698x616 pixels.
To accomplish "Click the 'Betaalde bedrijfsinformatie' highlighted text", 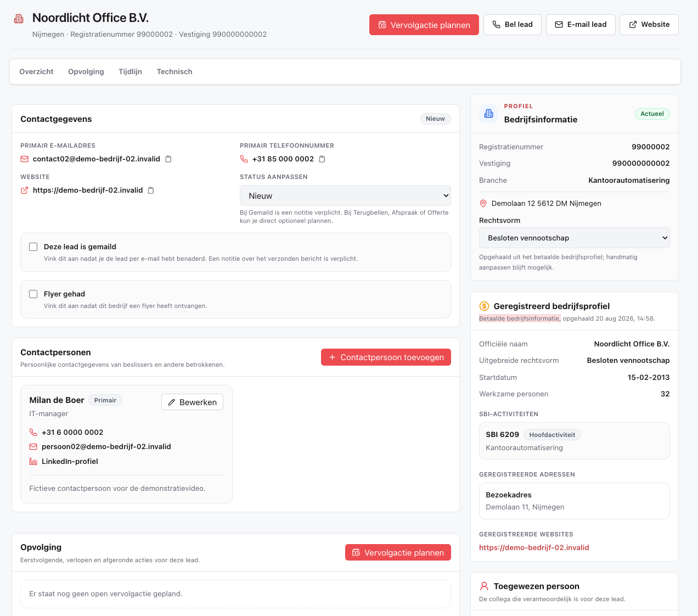I will pos(520,318).
